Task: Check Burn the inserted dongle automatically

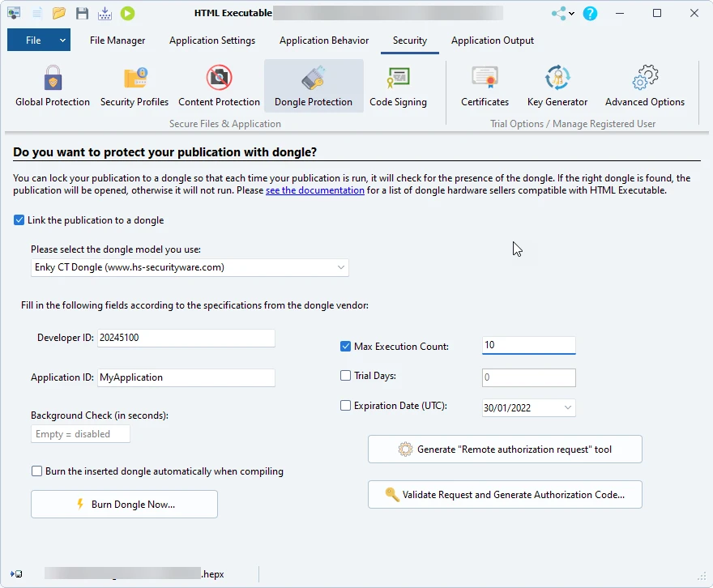Action: click(37, 471)
